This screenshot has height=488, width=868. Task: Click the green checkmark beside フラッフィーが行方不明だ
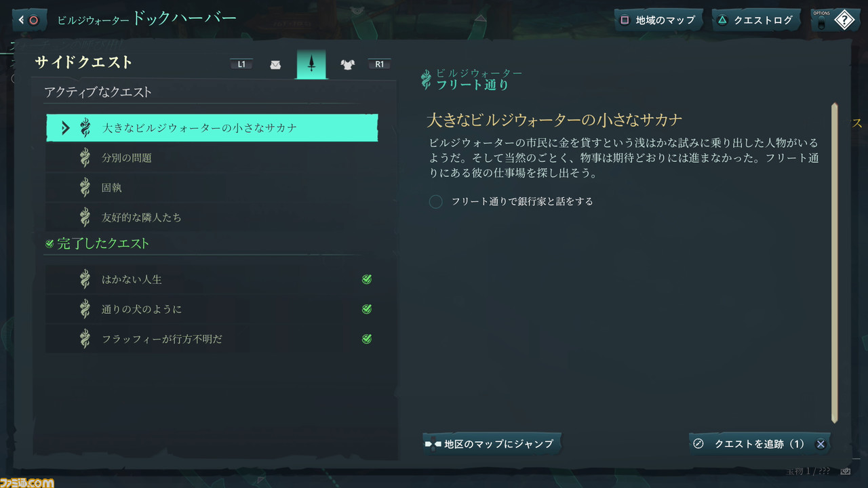coord(367,339)
